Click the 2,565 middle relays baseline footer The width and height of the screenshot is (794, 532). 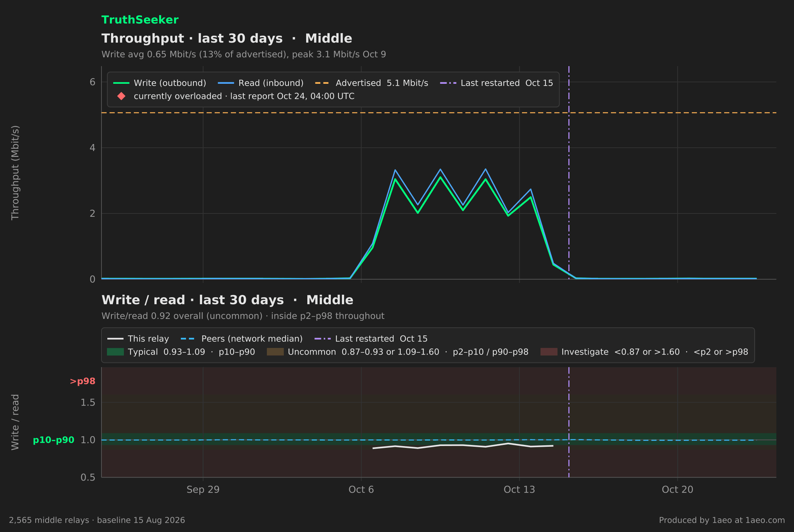tap(97, 520)
